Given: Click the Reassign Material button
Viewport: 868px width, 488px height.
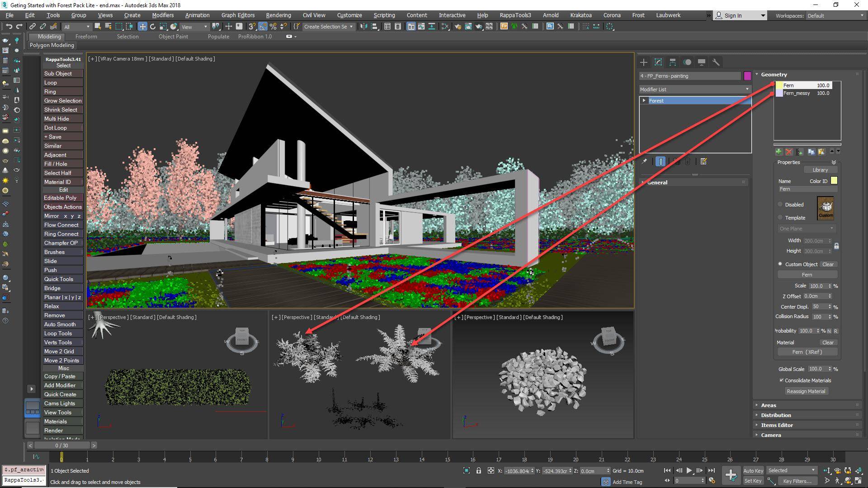Looking at the screenshot, I should [x=806, y=391].
